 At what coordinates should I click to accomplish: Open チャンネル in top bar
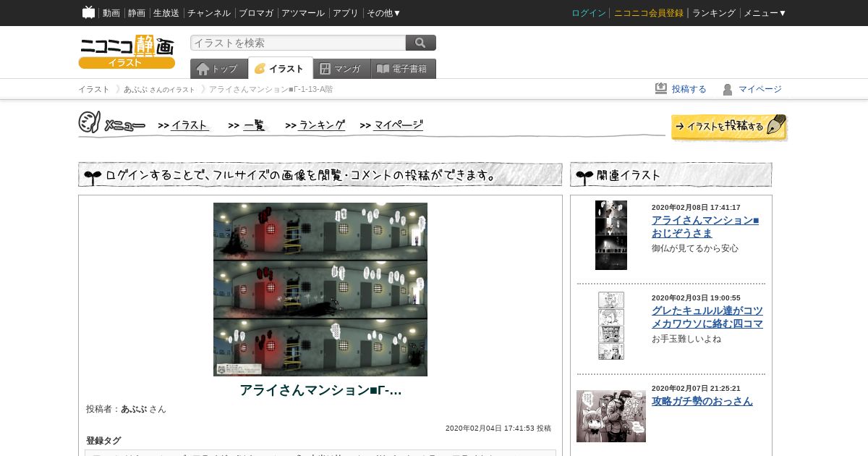click(209, 13)
